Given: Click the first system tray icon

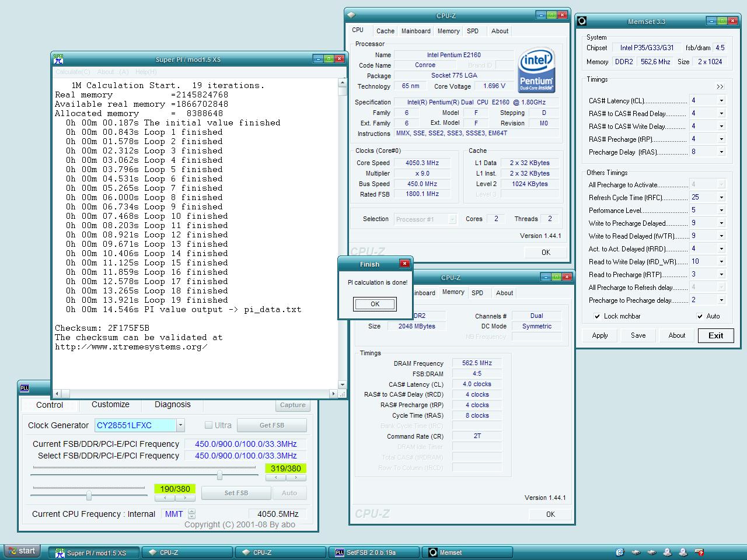Looking at the screenshot, I should pos(620,552).
